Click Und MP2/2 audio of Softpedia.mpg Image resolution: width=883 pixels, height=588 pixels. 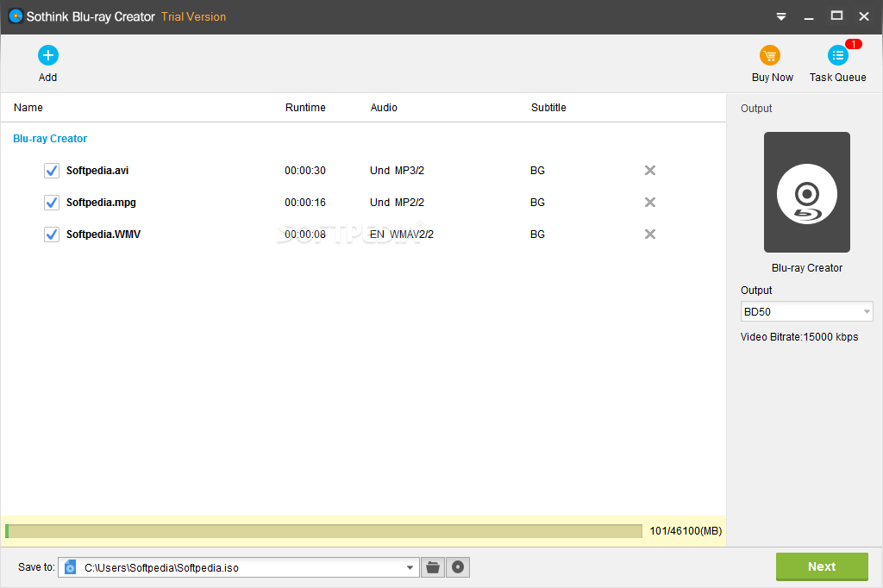tap(397, 203)
